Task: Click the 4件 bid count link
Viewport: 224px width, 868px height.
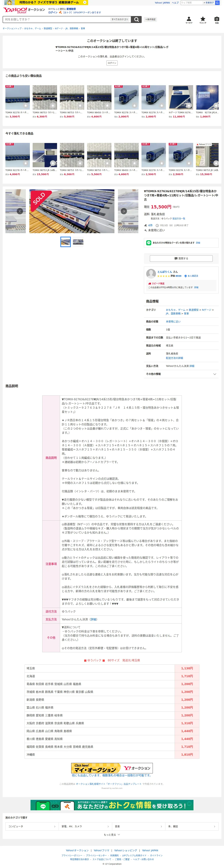Action: click(150, 225)
